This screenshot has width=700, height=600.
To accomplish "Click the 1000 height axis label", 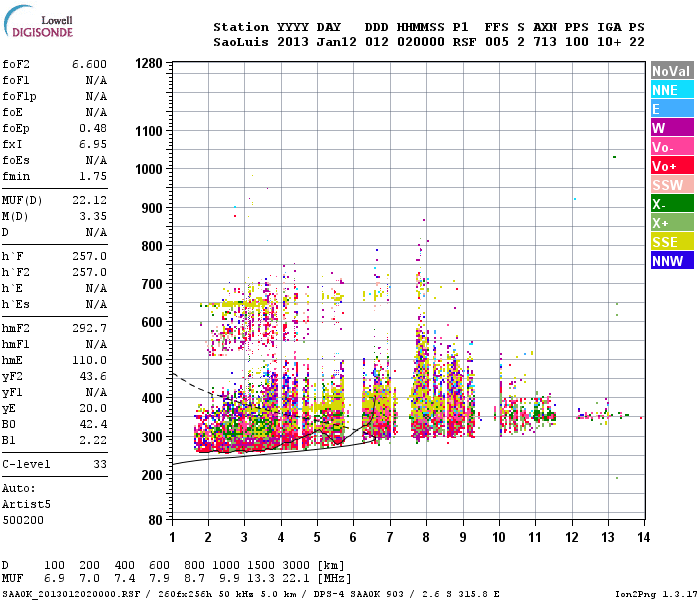I will point(149,169).
